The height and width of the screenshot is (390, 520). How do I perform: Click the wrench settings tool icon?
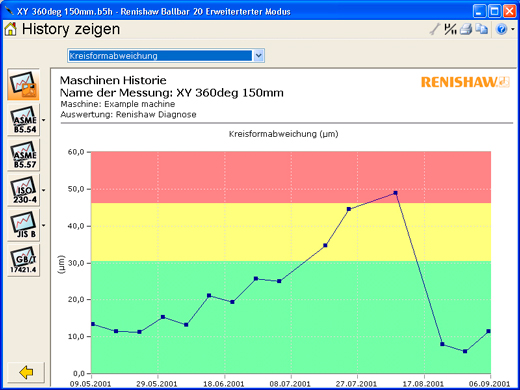click(435, 29)
